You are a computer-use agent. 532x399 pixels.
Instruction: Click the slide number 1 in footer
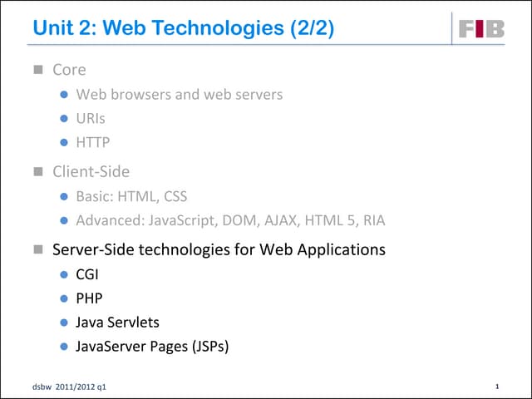[x=496, y=387]
